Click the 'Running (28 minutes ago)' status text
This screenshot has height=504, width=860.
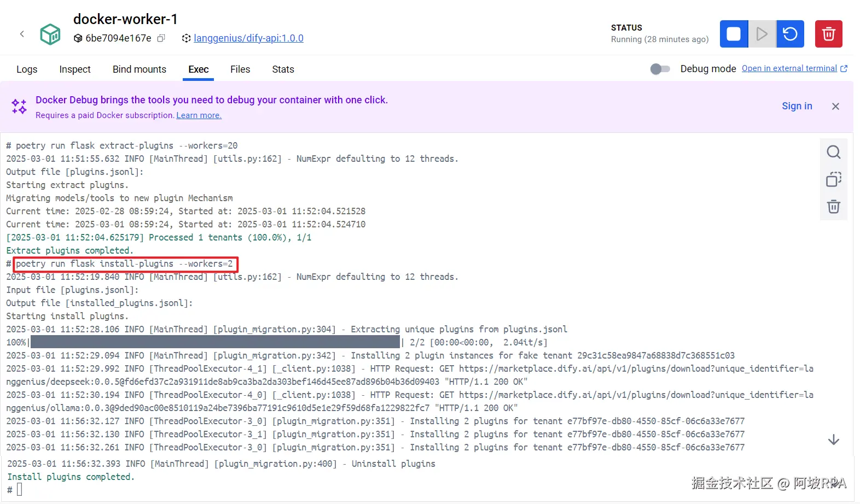[x=659, y=39]
